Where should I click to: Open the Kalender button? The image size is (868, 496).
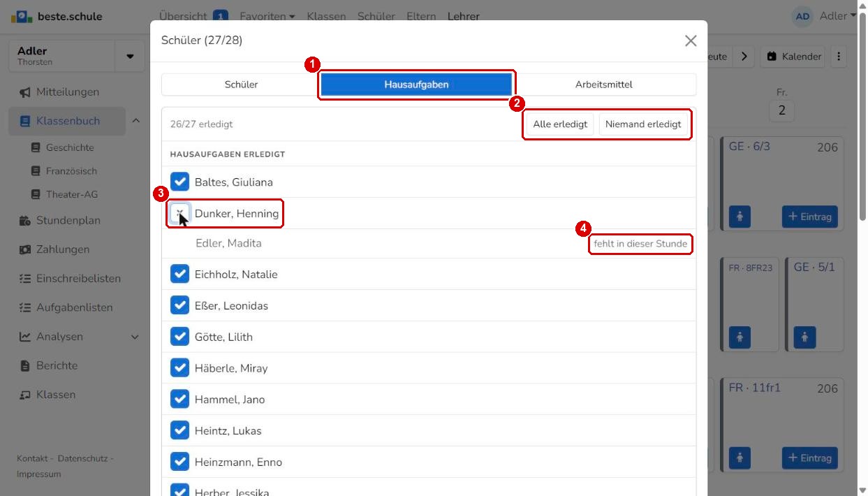tap(793, 57)
